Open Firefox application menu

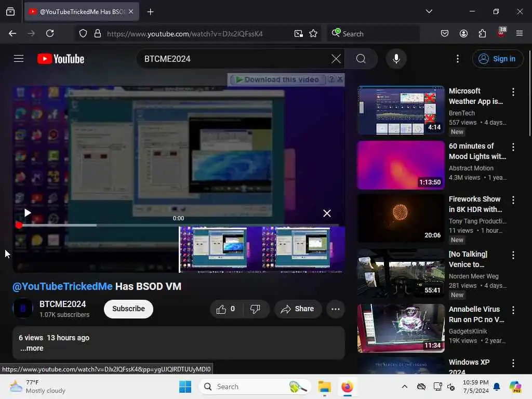pyautogui.click(x=520, y=33)
